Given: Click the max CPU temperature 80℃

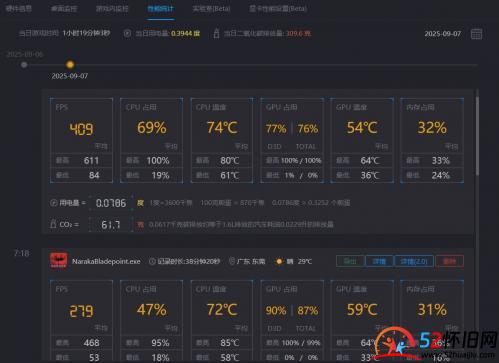Looking at the screenshot, I should coord(230,161).
